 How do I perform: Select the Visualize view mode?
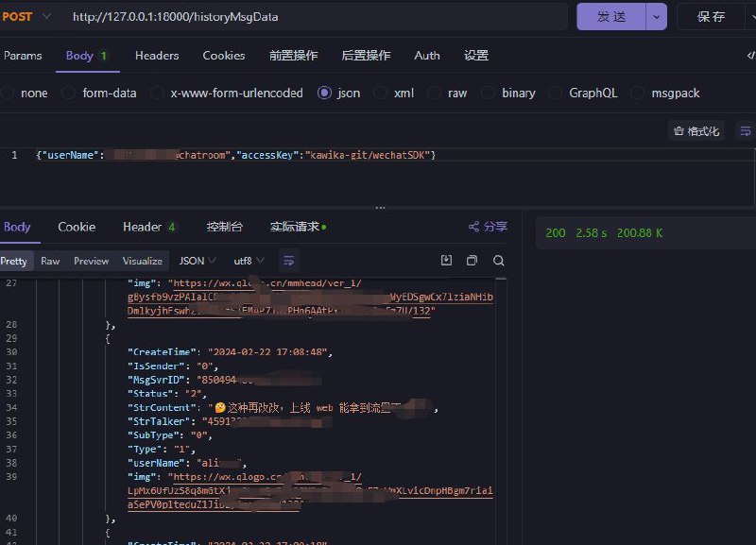[x=143, y=261]
